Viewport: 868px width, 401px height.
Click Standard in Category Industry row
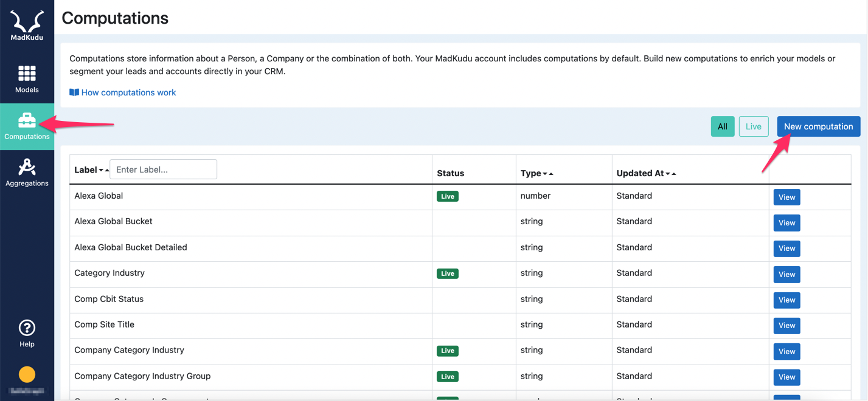pyautogui.click(x=634, y=273)
